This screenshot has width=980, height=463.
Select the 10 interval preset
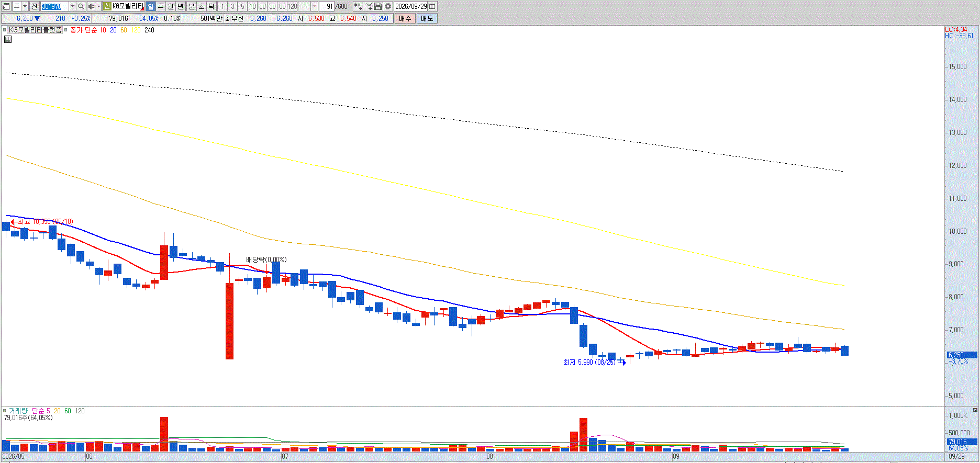pos(252,6)
